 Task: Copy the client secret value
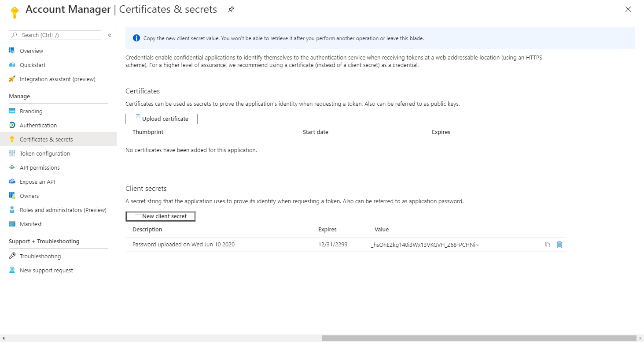[x=548, y=245]
